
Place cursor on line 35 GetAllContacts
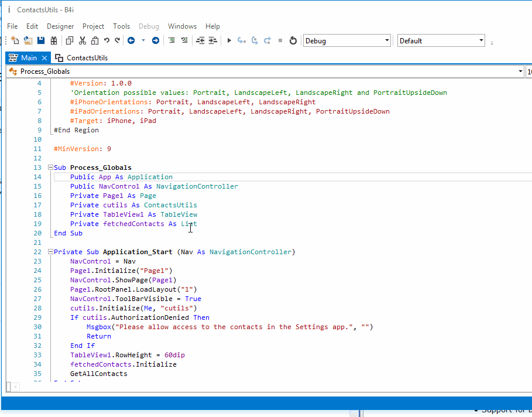click(x=98, y=374)
